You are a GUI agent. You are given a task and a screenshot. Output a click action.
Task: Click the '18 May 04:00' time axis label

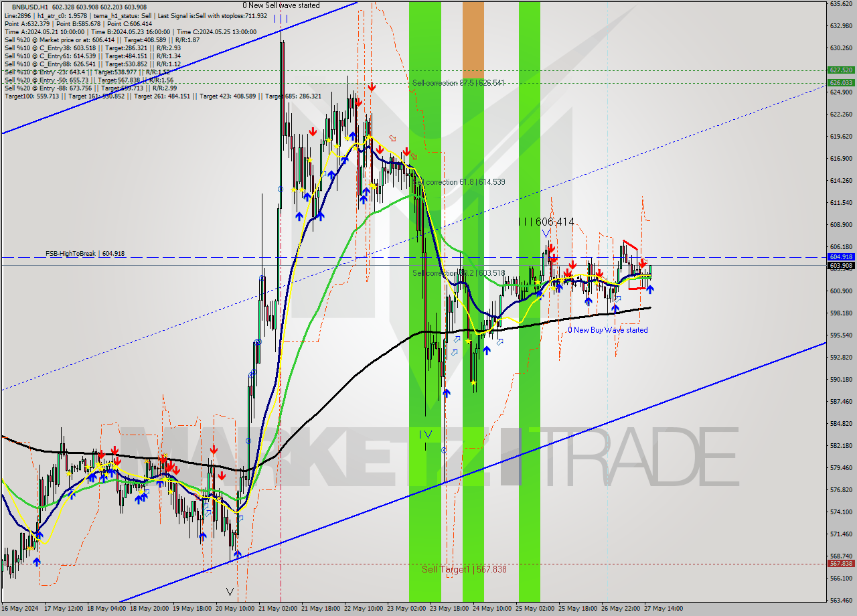(x=107, y=609)
